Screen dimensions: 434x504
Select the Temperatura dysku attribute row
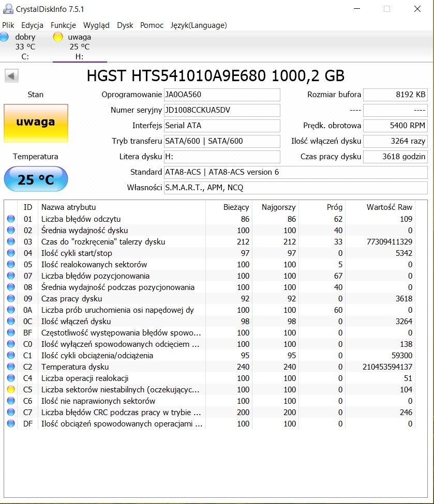tap(211, 366)
